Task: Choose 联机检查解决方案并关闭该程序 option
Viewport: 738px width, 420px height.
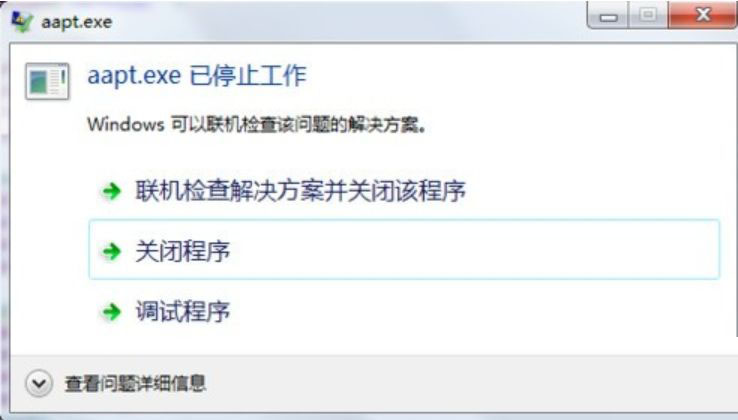Action: tap(300, 191)
